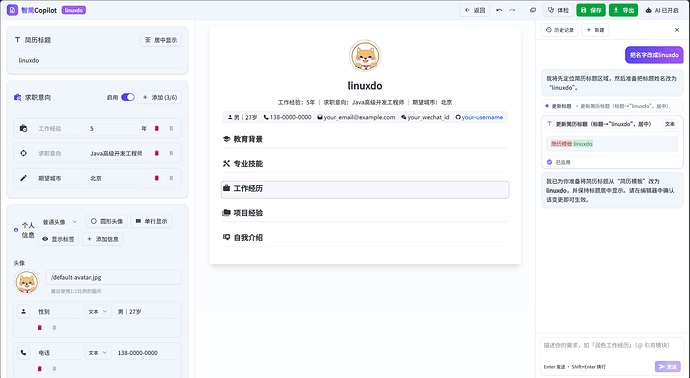This screenshot has height=378, width=690.
Task: Click the resume title input containing linuxdo
Action: click(97, 60)
